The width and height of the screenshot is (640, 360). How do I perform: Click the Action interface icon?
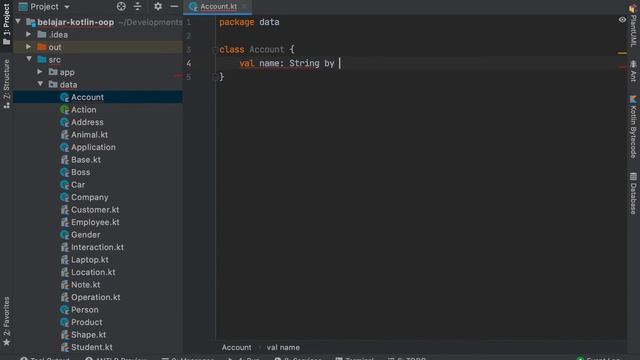coord(64,109)
